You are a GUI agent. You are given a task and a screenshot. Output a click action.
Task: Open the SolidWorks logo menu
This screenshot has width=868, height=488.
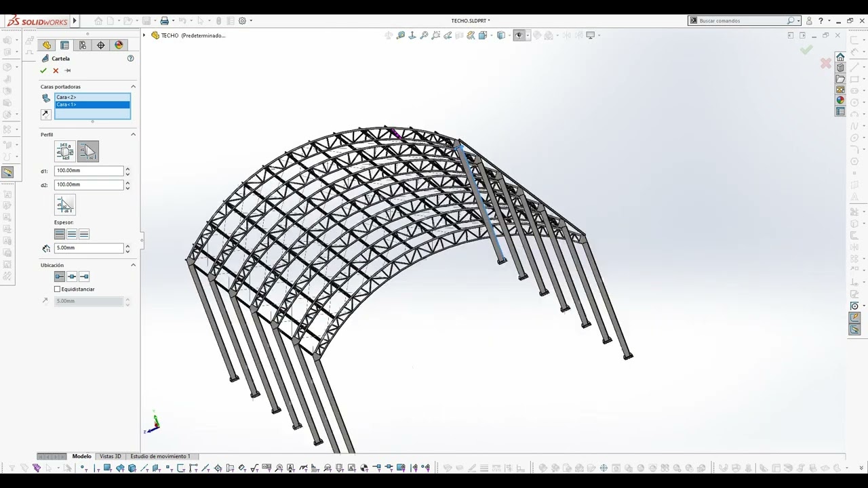pos(37,21)
